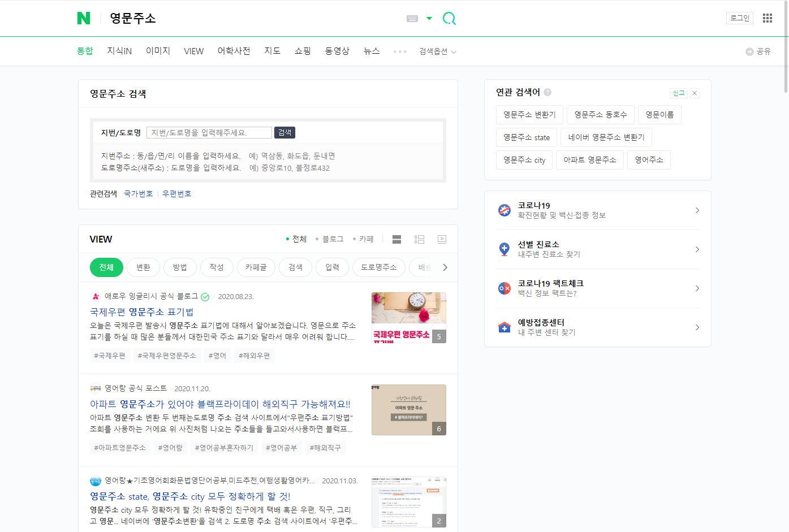
Task: Select the 방법 filter chip
Action: click(x=180, y=267)
